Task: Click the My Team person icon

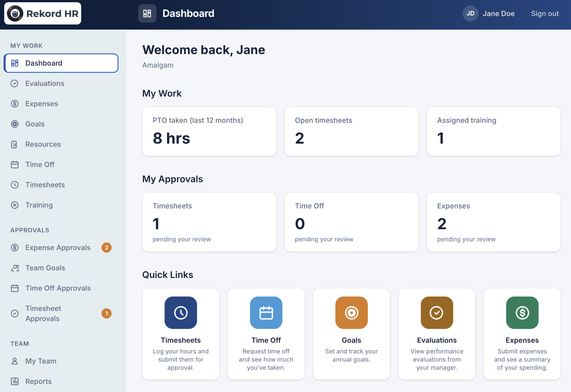Action: click(x=15, y=361)
